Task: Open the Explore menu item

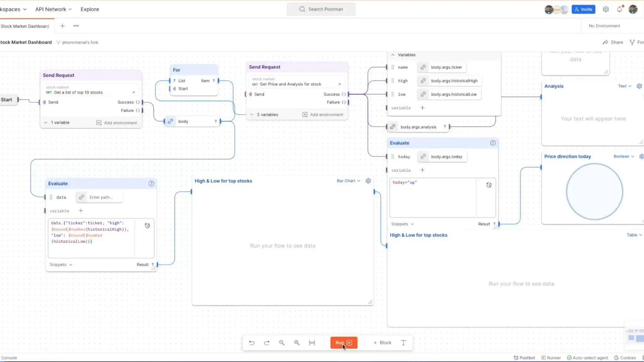Action: coord(90,9)
